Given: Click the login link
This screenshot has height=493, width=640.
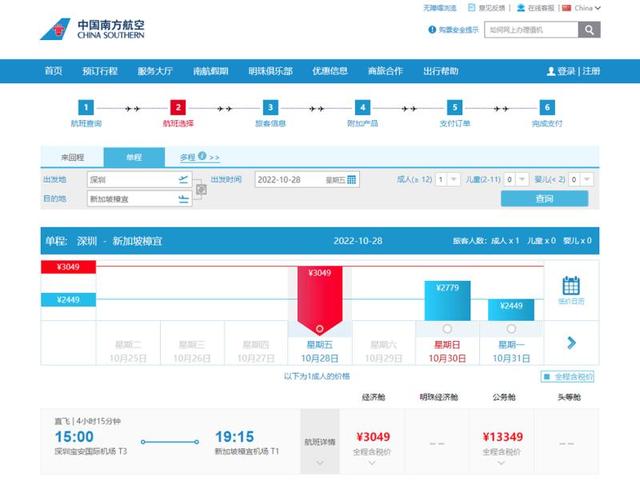Looking at the screenshot, I should (x=567, y=71).
